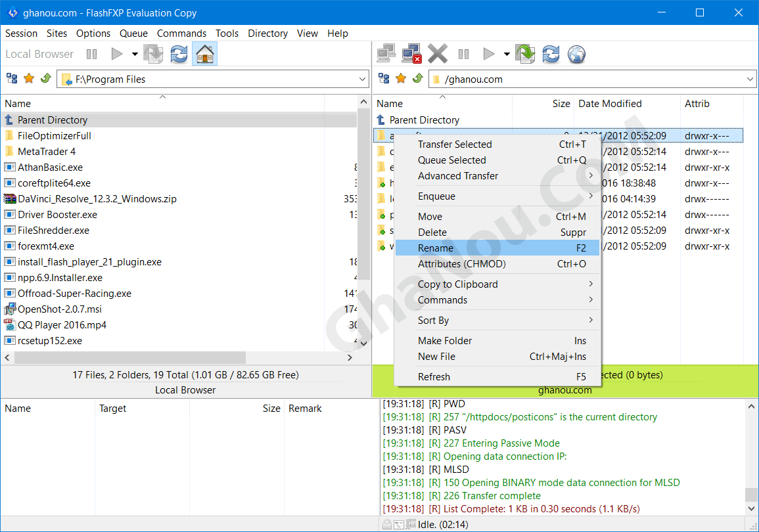759x532 pixels.
Task: Open the Commands menu in menu bar
Action: [x=181, y=33]
